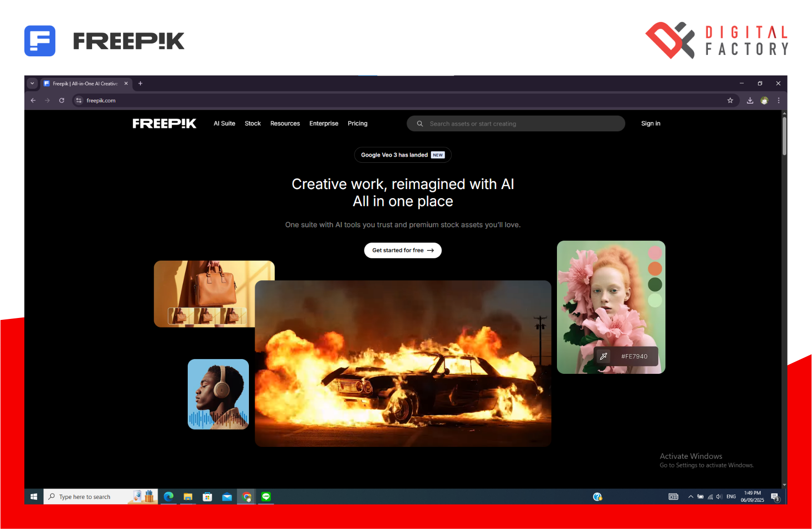Screen dimensions: 812x529
Task: Open the Mail app on taskbar
Action: (x=227, y=497)
